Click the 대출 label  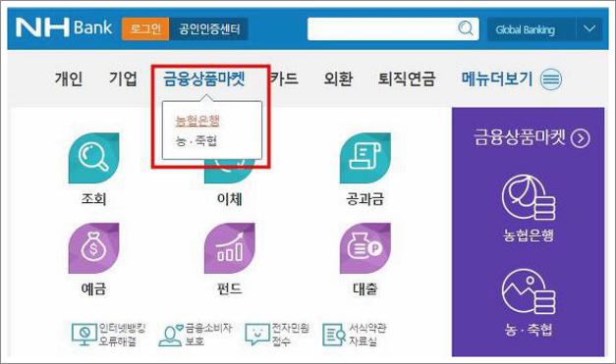point(364,289)
